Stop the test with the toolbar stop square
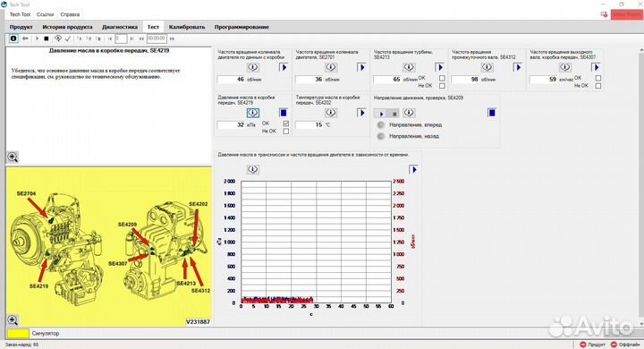644x349 pixels. (47, 38)
